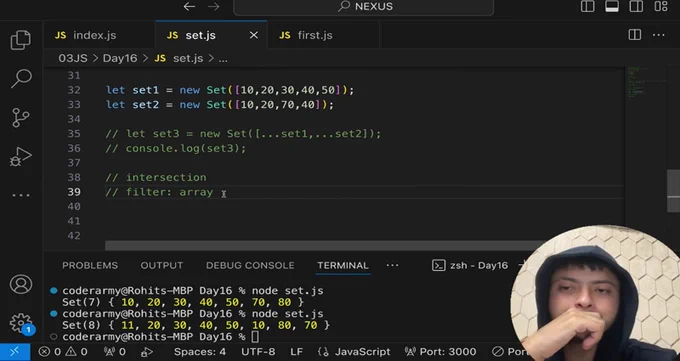Open Run and Debug view
The image size is (680, 361).
21,157
